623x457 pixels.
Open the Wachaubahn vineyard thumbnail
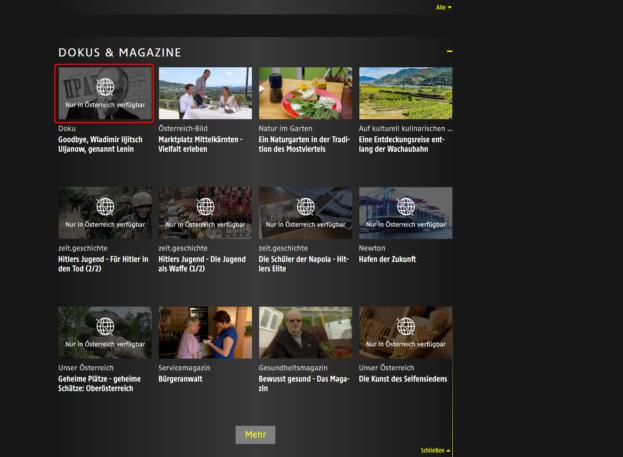(405, 93)
